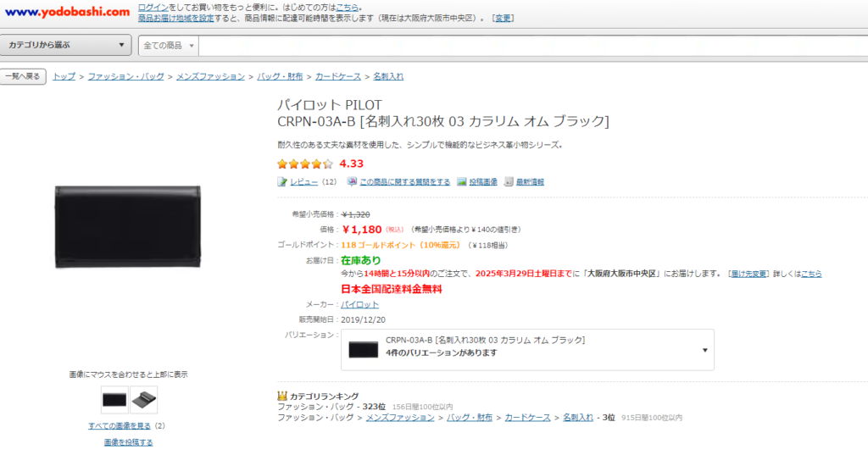The image size is (868, 455).
Task: Click この商品に関する質問をする link
Action: (404, 181)
